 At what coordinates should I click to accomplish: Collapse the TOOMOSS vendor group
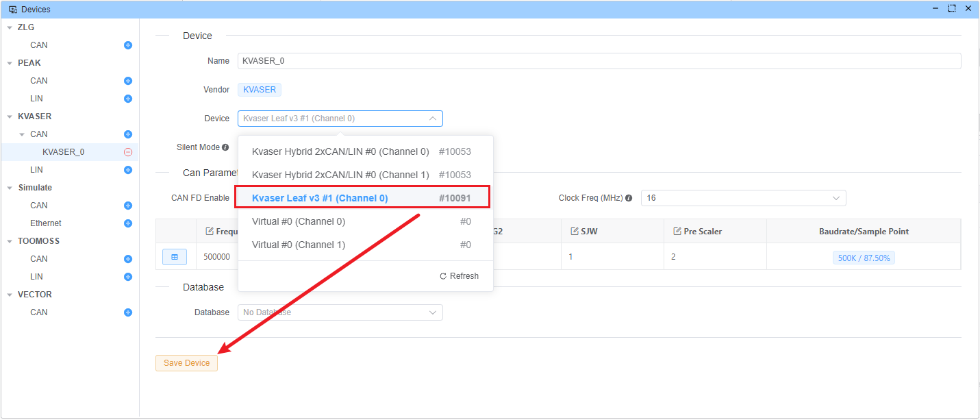pos(10,241)
